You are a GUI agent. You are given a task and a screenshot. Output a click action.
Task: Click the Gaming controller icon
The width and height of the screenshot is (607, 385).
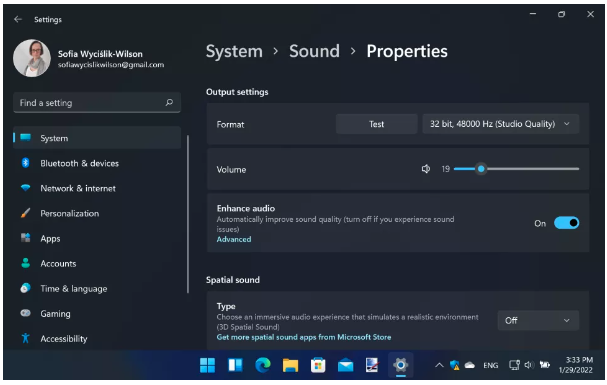[26, 313]
